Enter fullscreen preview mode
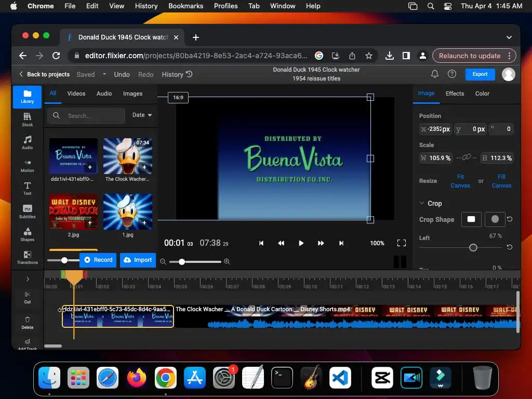The height and width of the screenshot is (399, 532). (x=402, y=243)
